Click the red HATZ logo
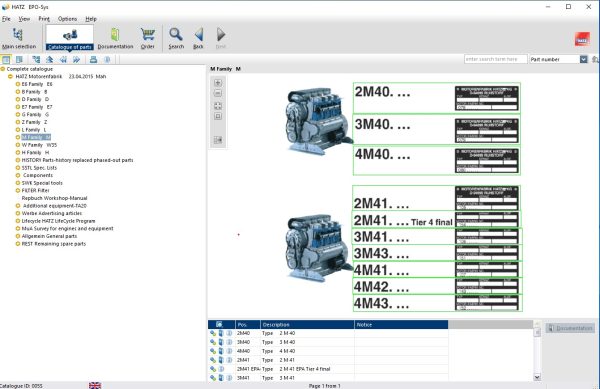Screen dimensions: 600x389 click(582, 39)
